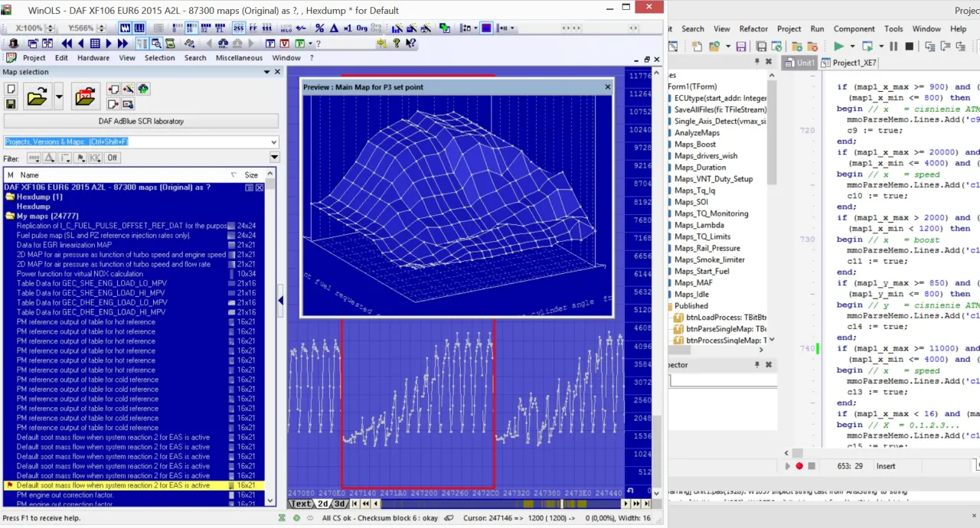980x528 pixels.
Task: Click the binoculars search icon
Action: pyautogui.click(x=223, y=44)
